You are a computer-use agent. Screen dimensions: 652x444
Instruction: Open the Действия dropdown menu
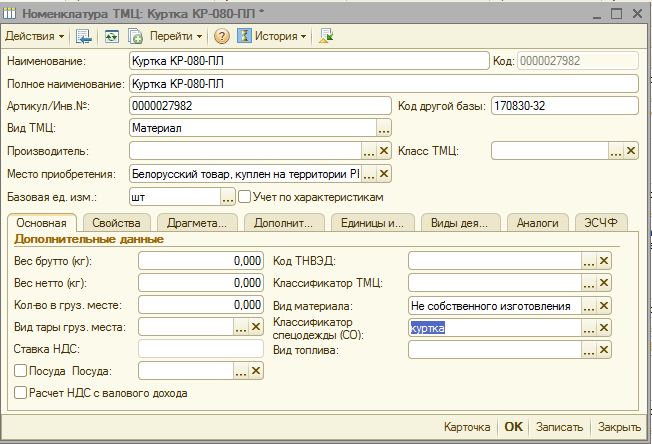tap(34, 36)
